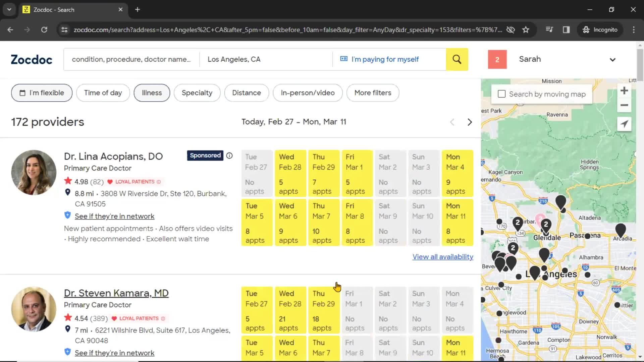Click the site information icon in address bar

point(64,29)
